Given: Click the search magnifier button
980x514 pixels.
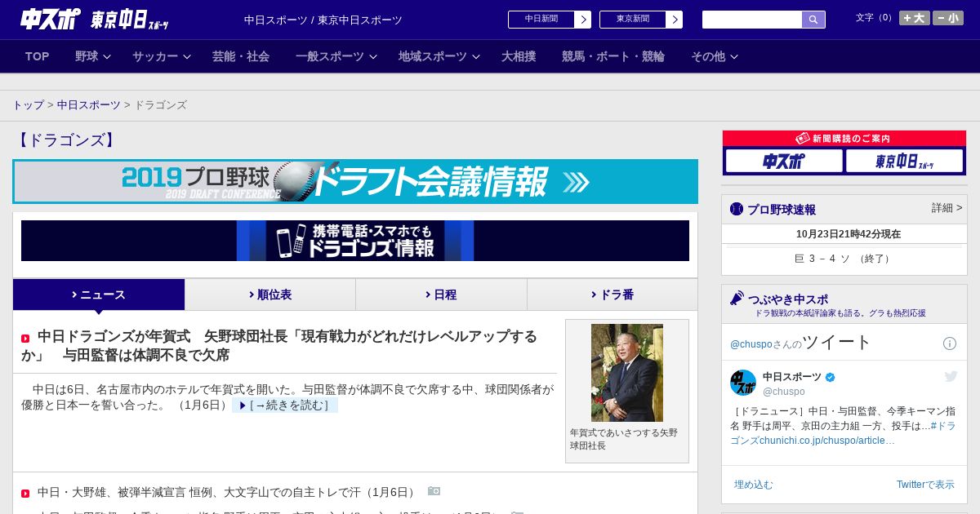Looking at the screenshot, I should pos(813,20).
